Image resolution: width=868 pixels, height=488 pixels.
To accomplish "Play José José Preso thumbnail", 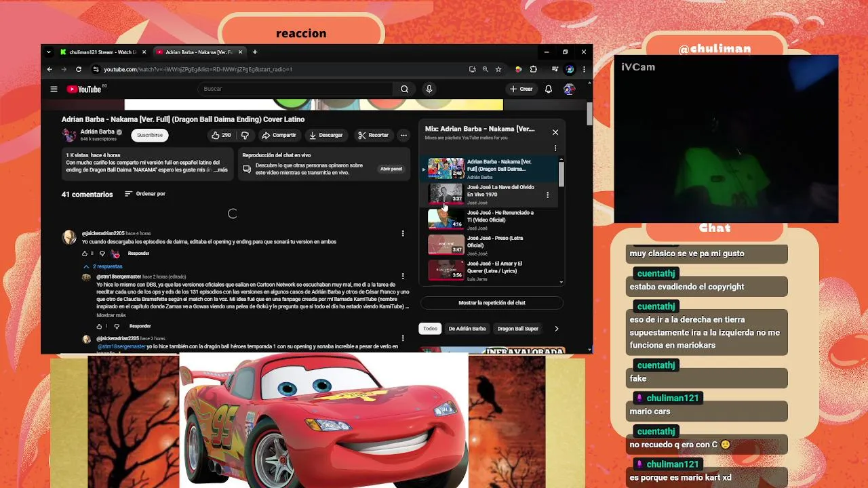I will [446, 245].
